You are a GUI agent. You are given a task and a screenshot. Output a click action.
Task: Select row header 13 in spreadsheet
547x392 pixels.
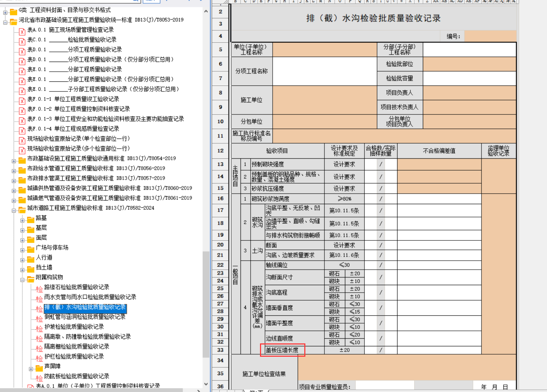pos(220,164)
